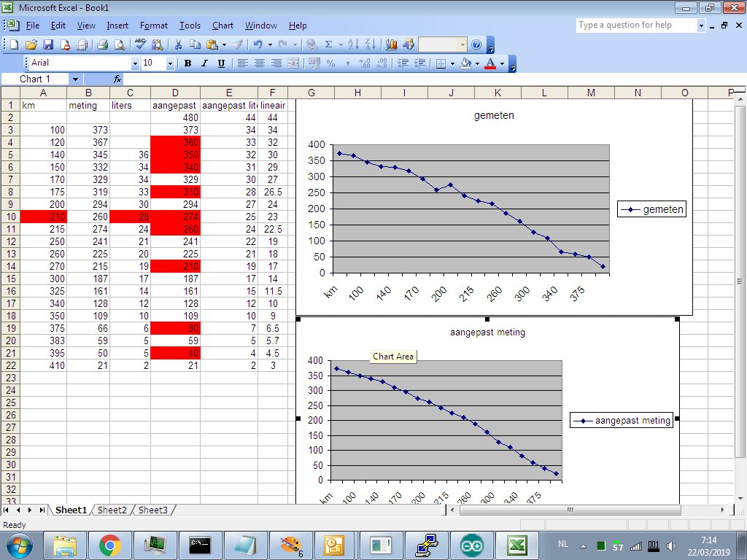Select the aangepast meting chart legend
The image size is (747, 560).
pyautogui.click(x=622, y=421)
